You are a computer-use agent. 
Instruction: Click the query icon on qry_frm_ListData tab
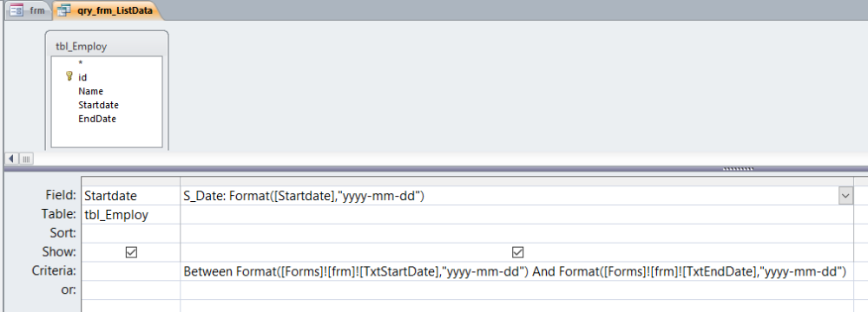[64, 10]
